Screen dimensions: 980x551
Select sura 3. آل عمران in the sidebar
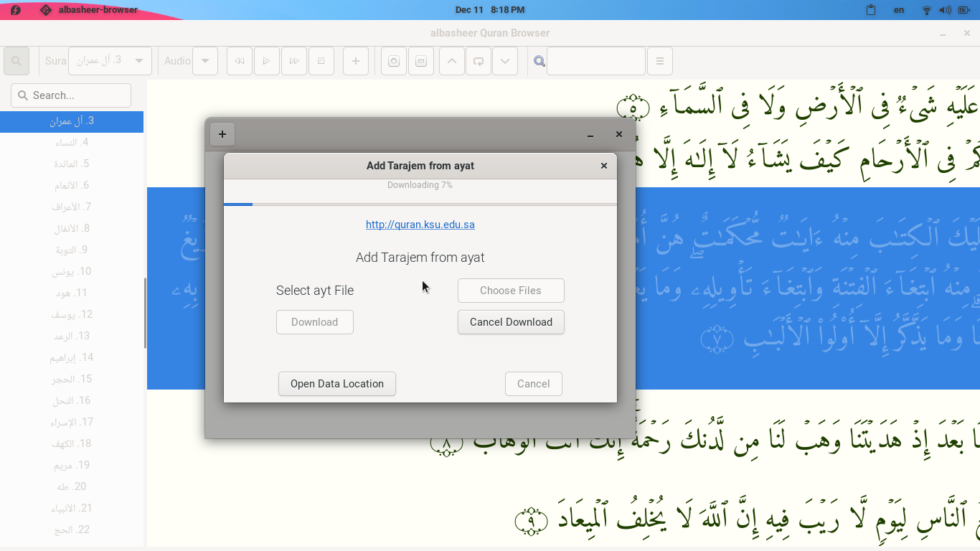[x=72, y=121]
